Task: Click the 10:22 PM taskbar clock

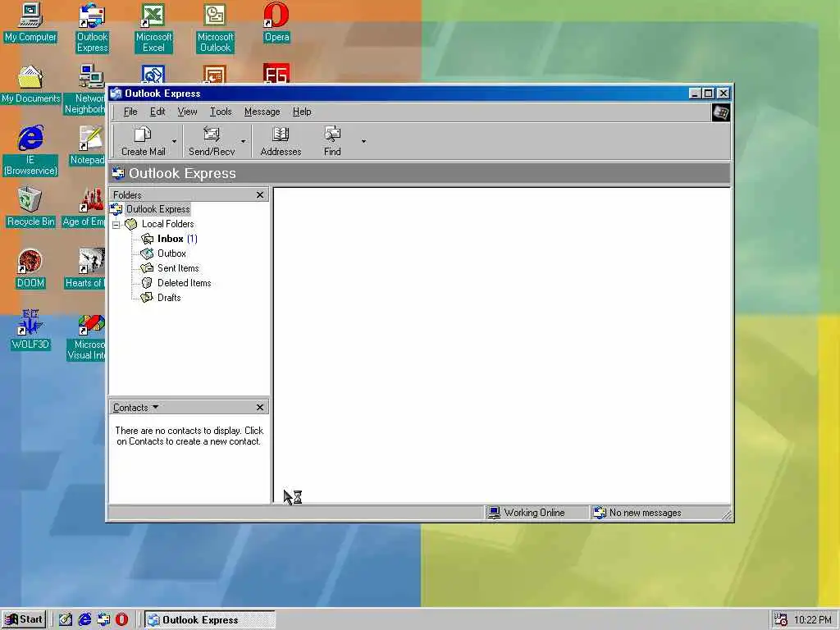Action: pos(813,620)
